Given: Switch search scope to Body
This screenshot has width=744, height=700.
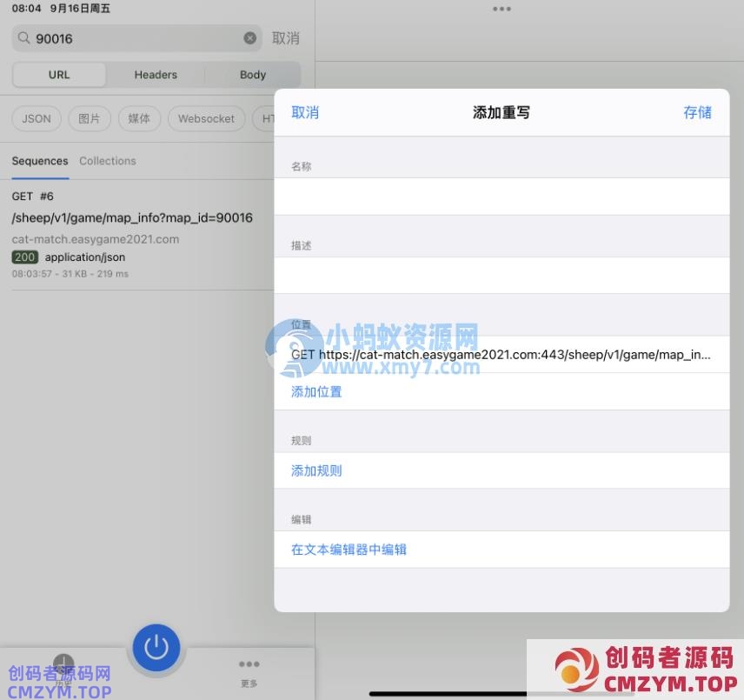Looking at the screenshot, I should pyautogui.click(x=253, y=75).
